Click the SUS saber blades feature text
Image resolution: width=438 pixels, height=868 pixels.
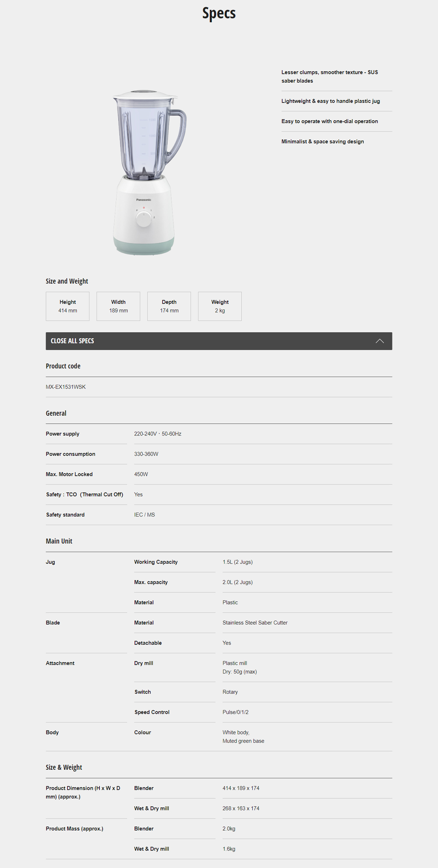[x=329, y=77]
